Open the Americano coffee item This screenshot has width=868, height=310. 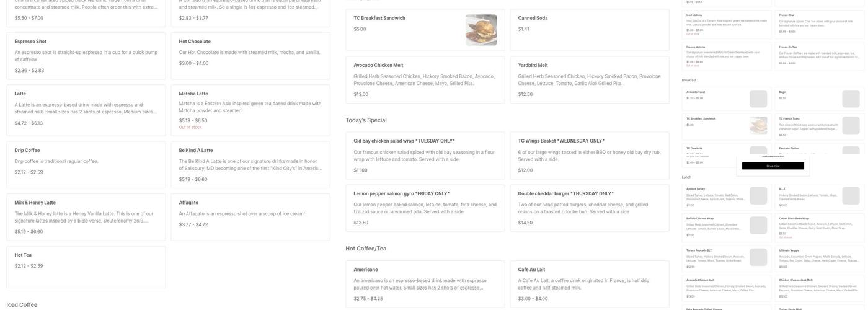coord(425,284)
